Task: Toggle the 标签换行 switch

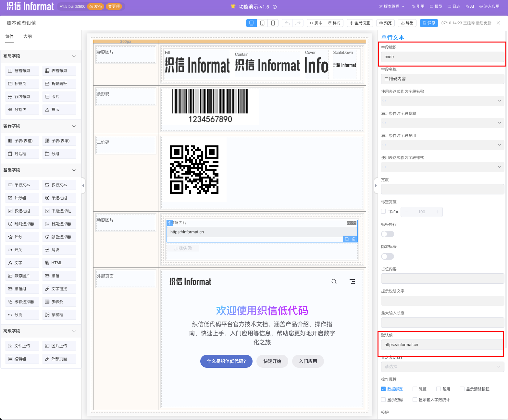Action: click(x=388, y=234)
